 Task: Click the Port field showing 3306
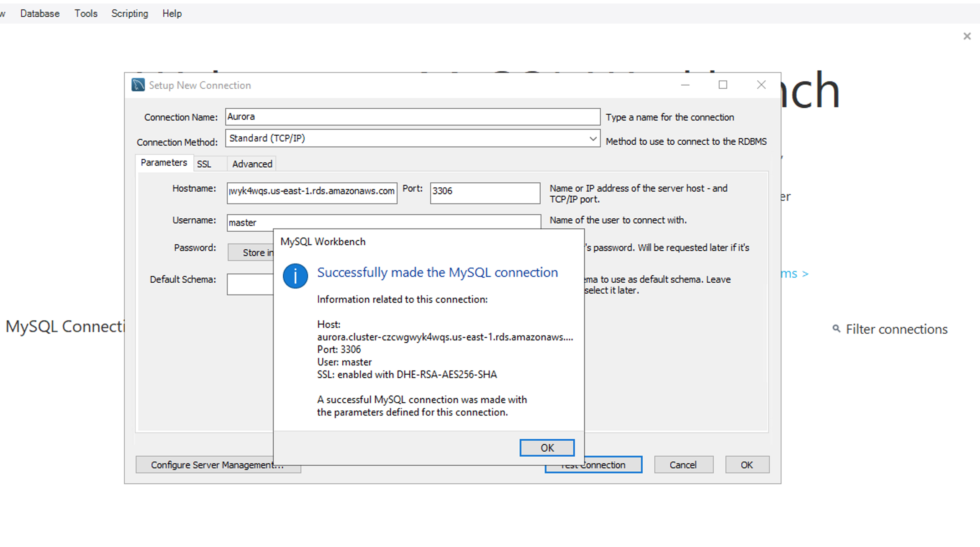click(x=485, y=193)
